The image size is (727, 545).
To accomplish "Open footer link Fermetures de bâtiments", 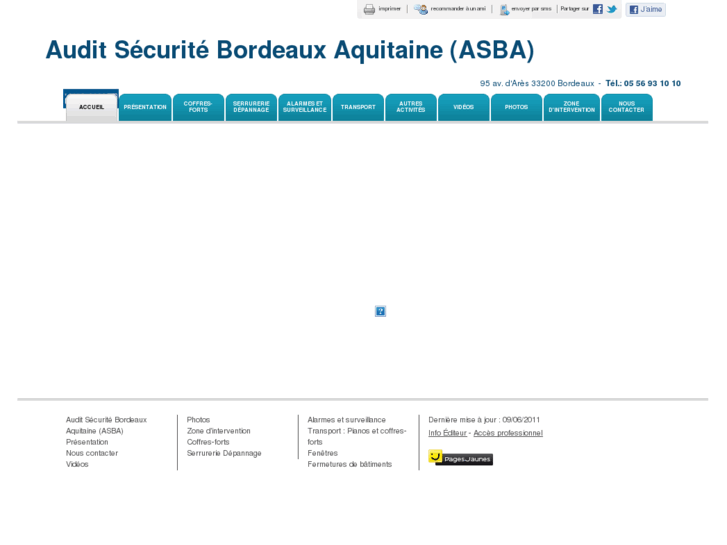I will tap(350, 464).
